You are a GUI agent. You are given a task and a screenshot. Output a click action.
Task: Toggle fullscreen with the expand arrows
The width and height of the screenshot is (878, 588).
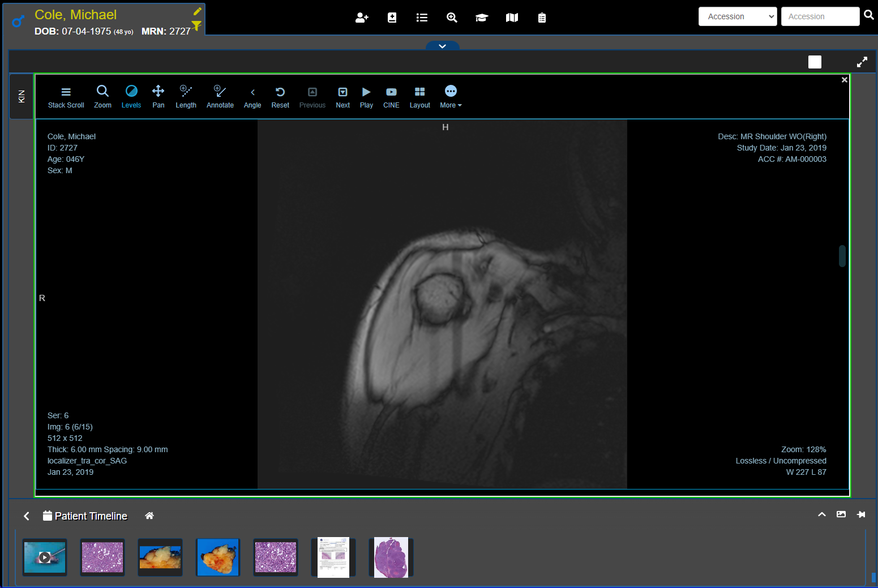(x=862, y=62)
